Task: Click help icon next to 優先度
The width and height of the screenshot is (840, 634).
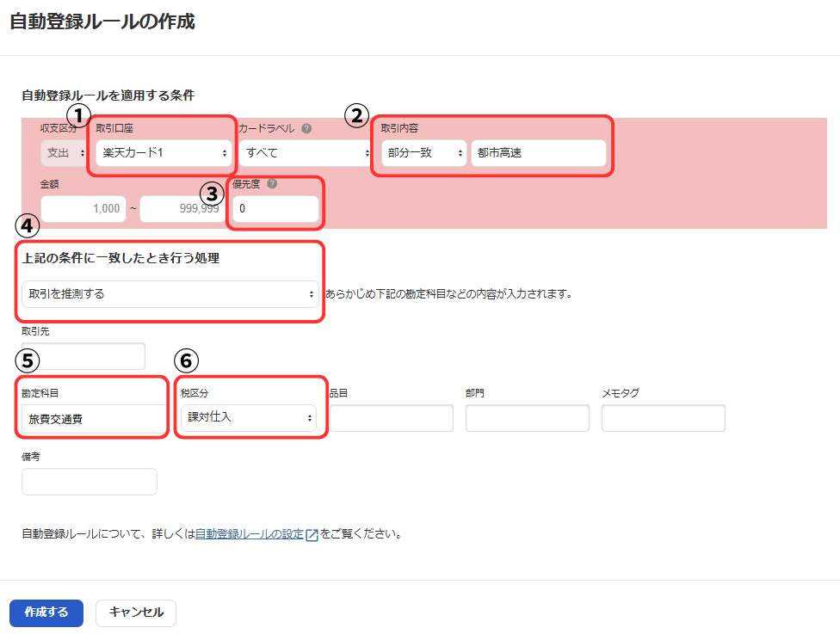Action: click(272, 184)
